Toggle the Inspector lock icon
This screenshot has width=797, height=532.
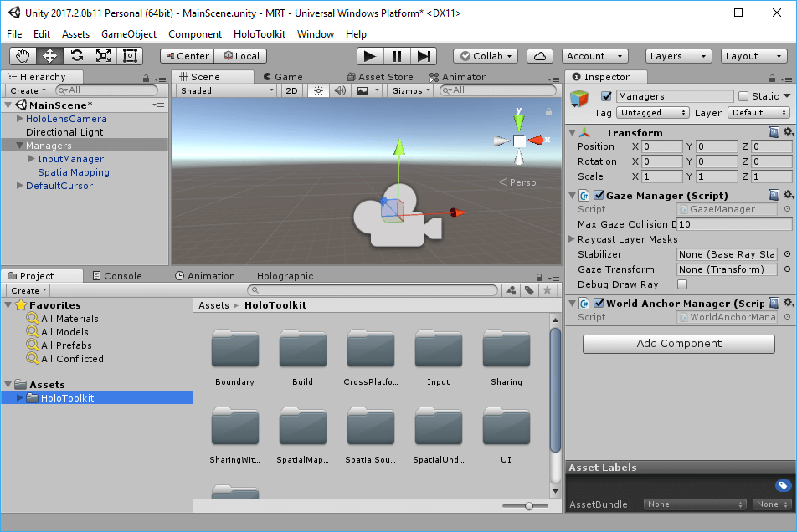point(772,78)
